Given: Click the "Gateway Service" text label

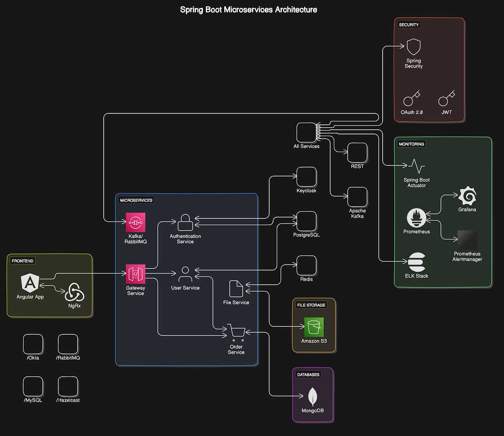Looking at the screenshot, I should coord(136,291).
